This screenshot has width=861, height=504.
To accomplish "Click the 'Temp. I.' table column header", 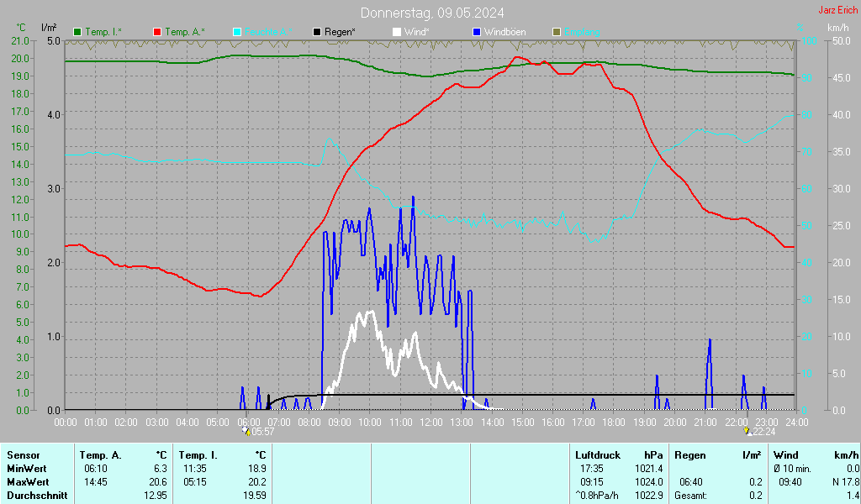I will pyautogui.click(x=198, y=455).
